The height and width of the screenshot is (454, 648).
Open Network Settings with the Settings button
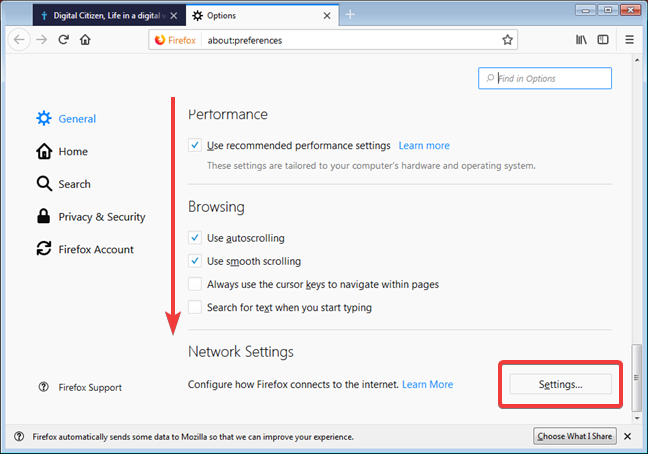560,384
